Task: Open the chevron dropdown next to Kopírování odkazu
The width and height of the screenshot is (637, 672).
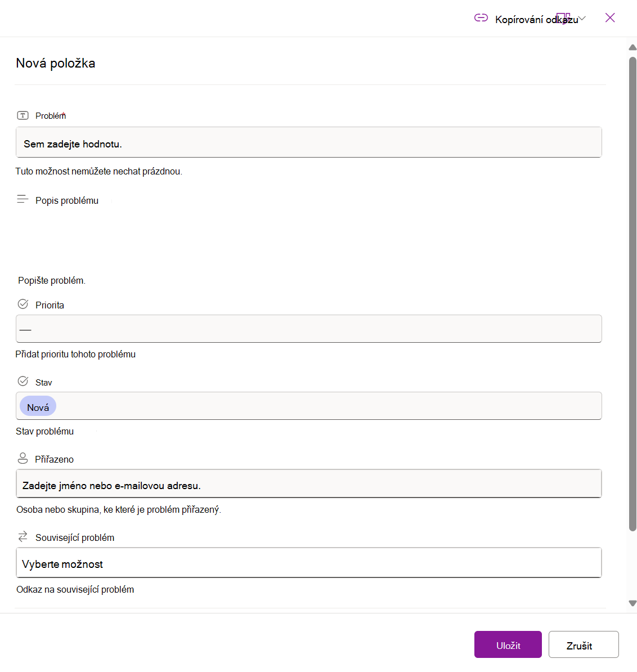Action: pos(582,19)
